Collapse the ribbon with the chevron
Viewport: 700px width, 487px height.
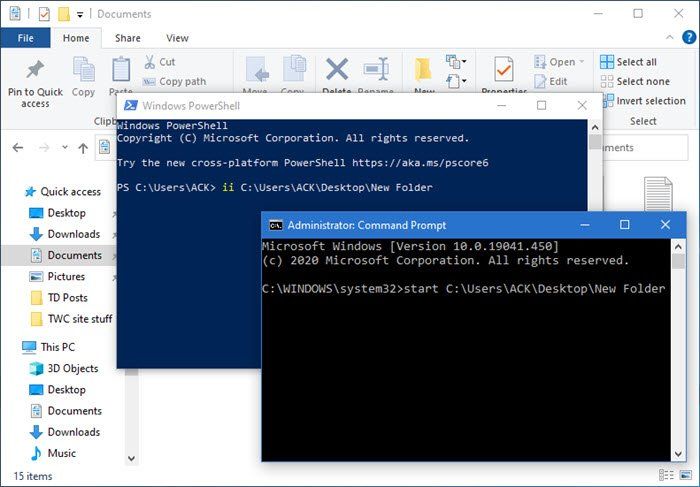tap(670, 37)
